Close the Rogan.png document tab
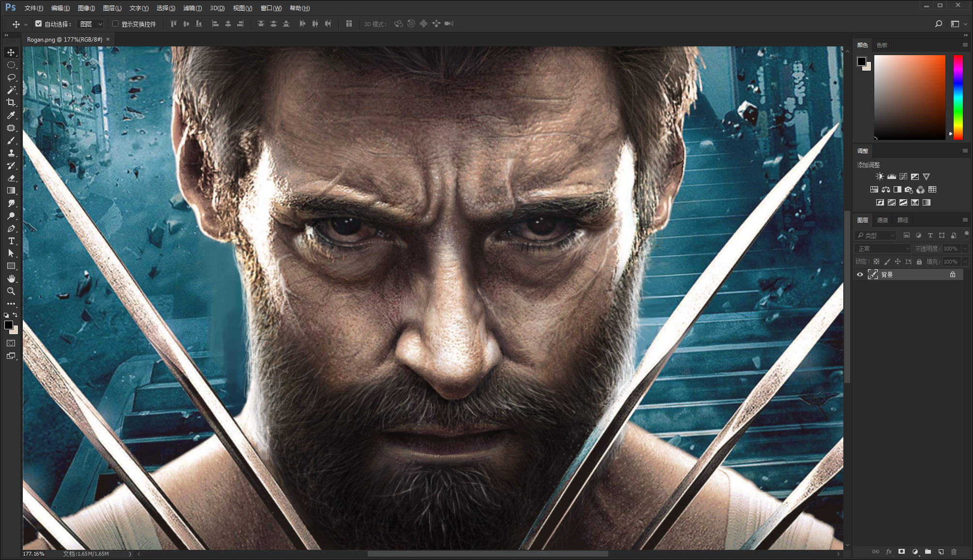This screenshot has width=973, height=560. pyautogui.click(x=108, y=39)
